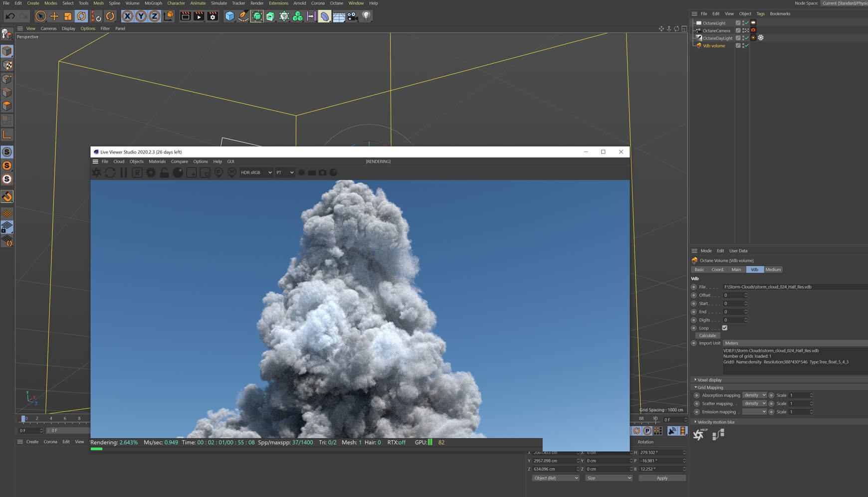Image resolution: width=868 pixels, height=497 pixels.
Task: Click restart render icon in Live Viewer
Action: (x=110, y=172)
